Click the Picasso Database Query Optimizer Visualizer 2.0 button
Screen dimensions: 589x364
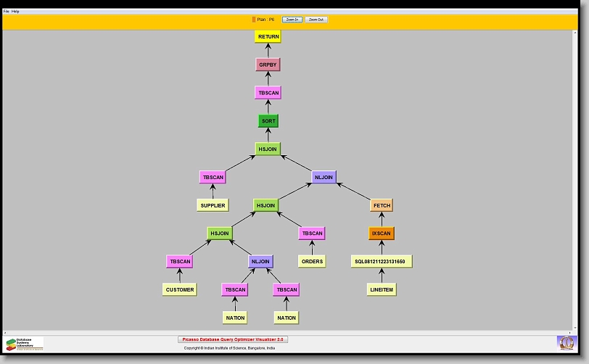[x=233, y=339]
